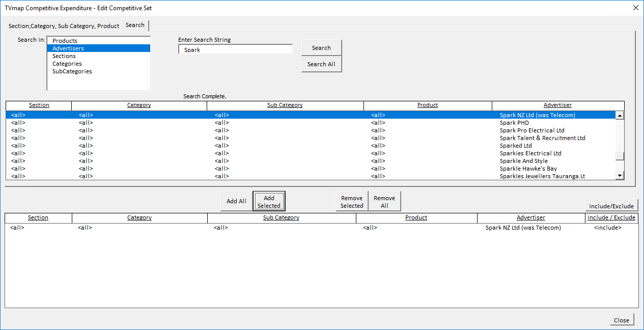The image size is (644, 330).
Task: Choose Sections in Search in list
Action: [x=98, y=56]
